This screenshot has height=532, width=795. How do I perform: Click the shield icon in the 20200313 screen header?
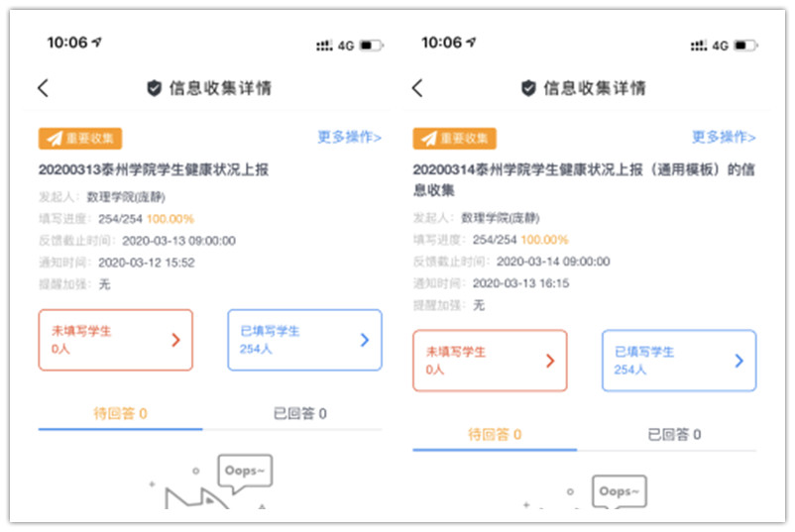(154, 88)
